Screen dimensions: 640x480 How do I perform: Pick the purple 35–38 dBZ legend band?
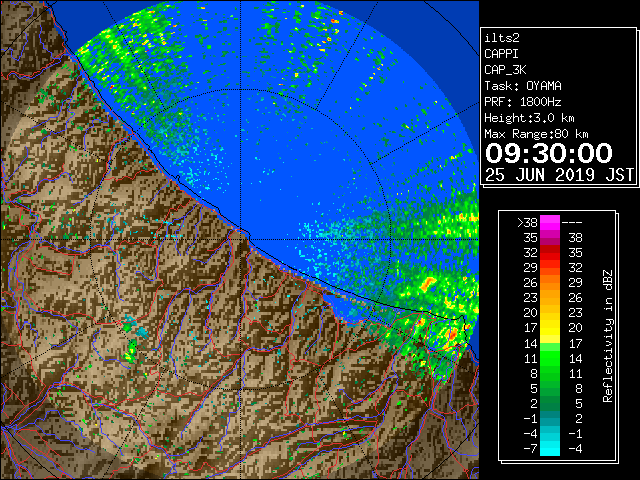[550, 238]
